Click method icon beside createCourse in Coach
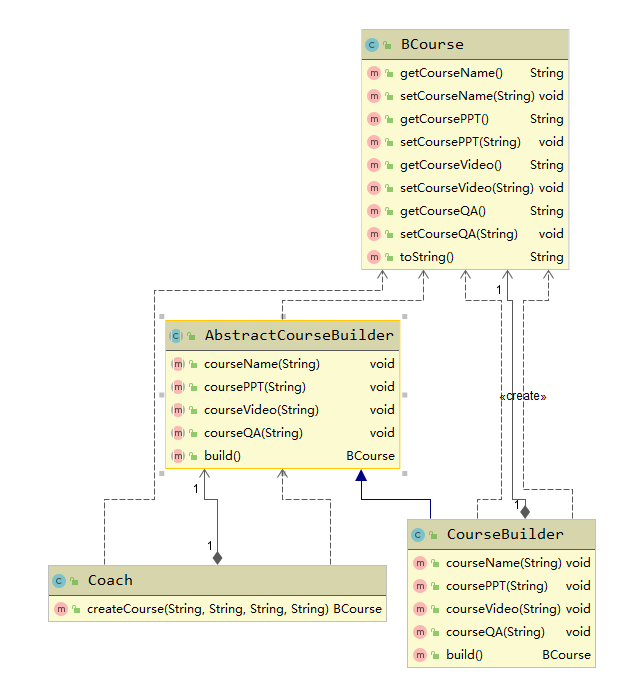Screen dimensions: 625x686 [61, 609]
